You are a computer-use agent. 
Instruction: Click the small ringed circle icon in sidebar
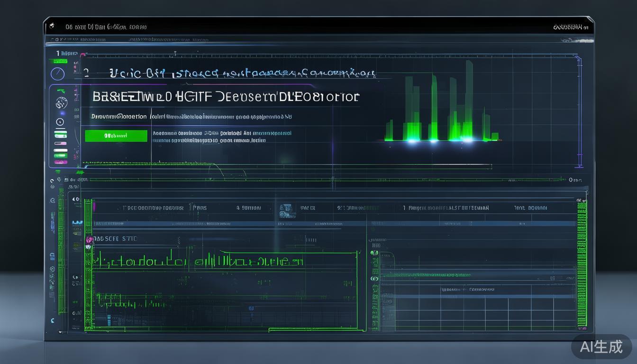pos(60,122)
